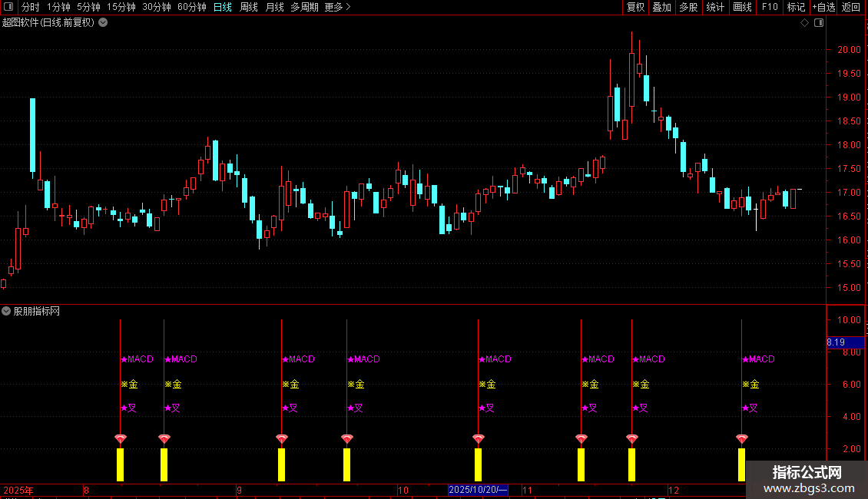
Task: Select the 5分钟 period tab
Action: [88, 7]
